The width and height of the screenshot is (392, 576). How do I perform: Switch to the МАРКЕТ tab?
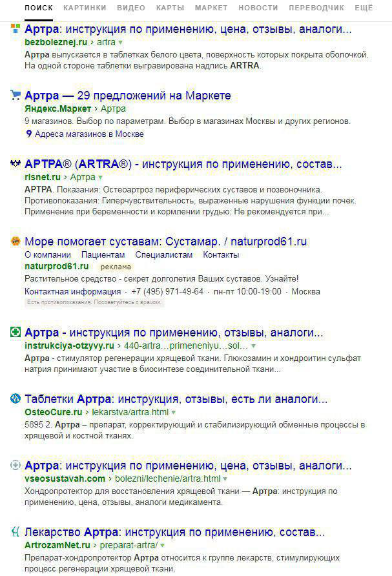(x=211, y=8)
